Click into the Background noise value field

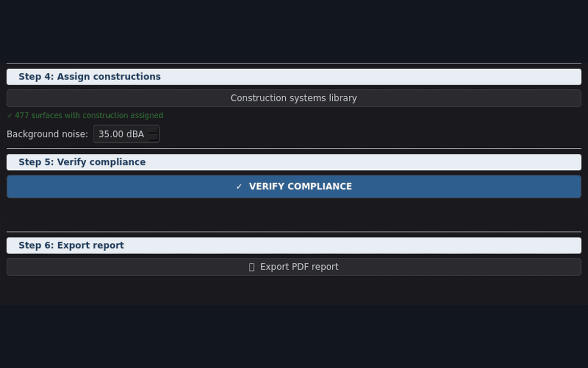click(x=121, y=134)
